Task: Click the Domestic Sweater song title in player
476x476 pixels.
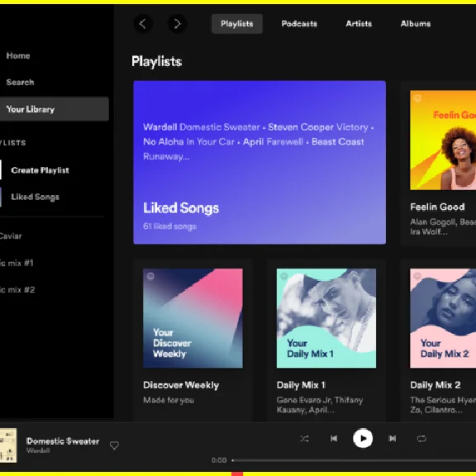Action: coord(63,441)
